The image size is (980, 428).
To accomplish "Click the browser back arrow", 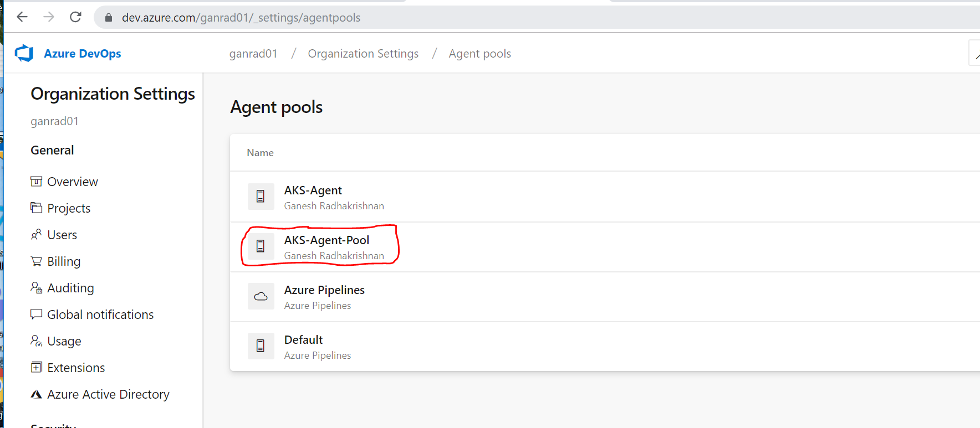I will tap(22, 17).
